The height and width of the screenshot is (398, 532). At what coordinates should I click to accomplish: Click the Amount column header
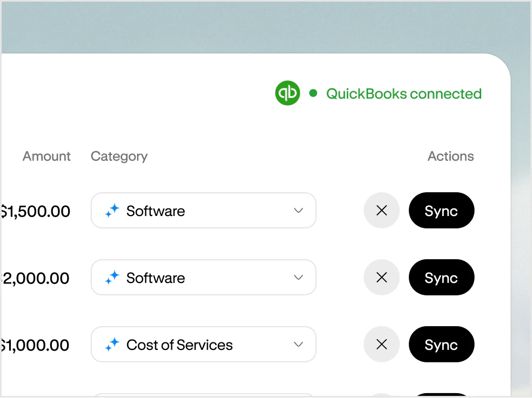point(46,156)
